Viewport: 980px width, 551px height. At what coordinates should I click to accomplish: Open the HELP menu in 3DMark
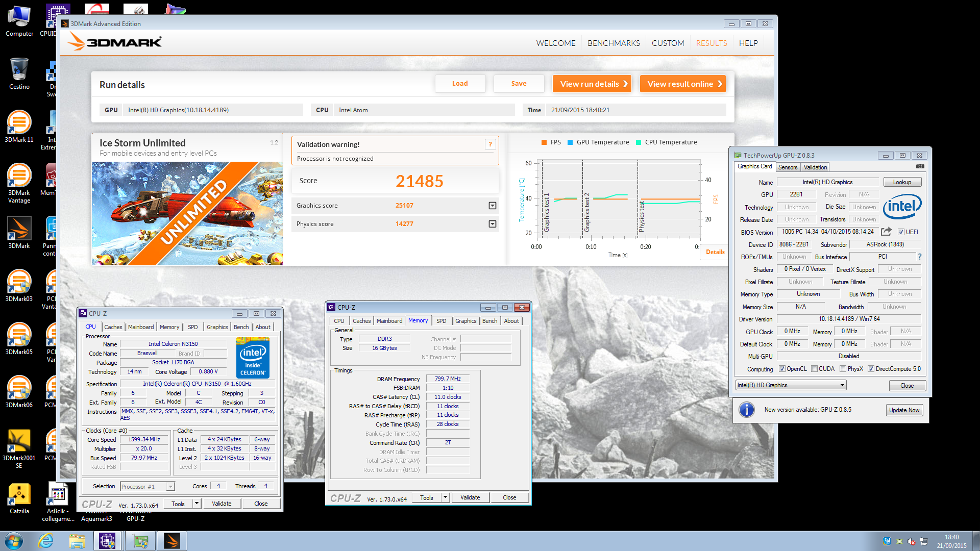point(748,43)
